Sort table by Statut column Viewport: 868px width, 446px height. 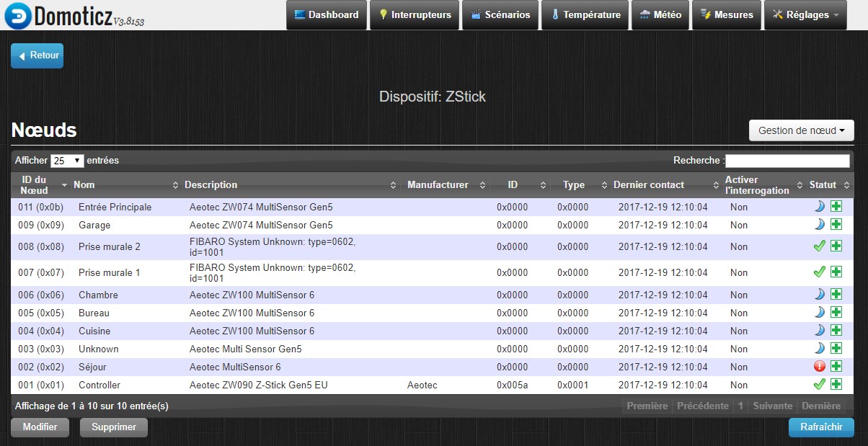point(831,185)
